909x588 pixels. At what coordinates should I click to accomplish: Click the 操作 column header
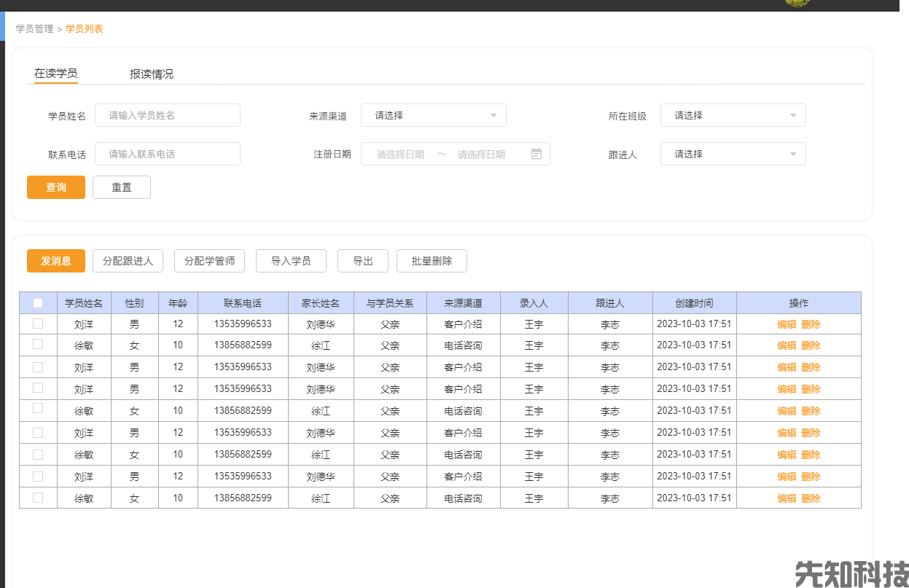(x=799, y=303)
